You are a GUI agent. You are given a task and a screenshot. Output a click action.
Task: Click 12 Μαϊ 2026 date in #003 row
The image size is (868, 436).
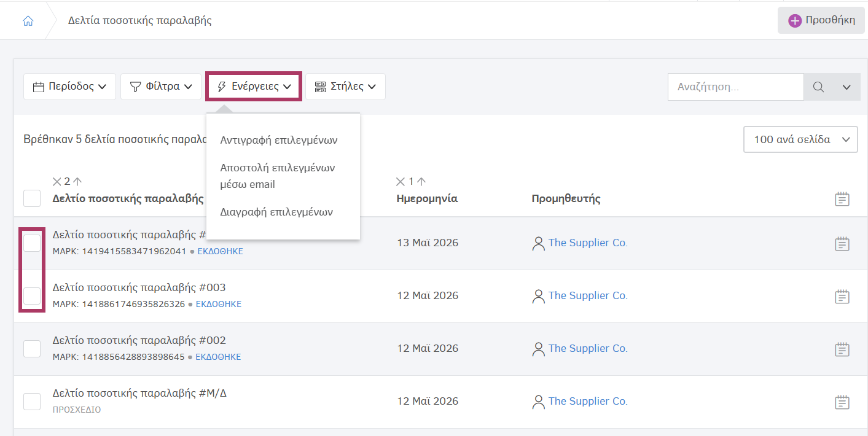pos(428,295)
